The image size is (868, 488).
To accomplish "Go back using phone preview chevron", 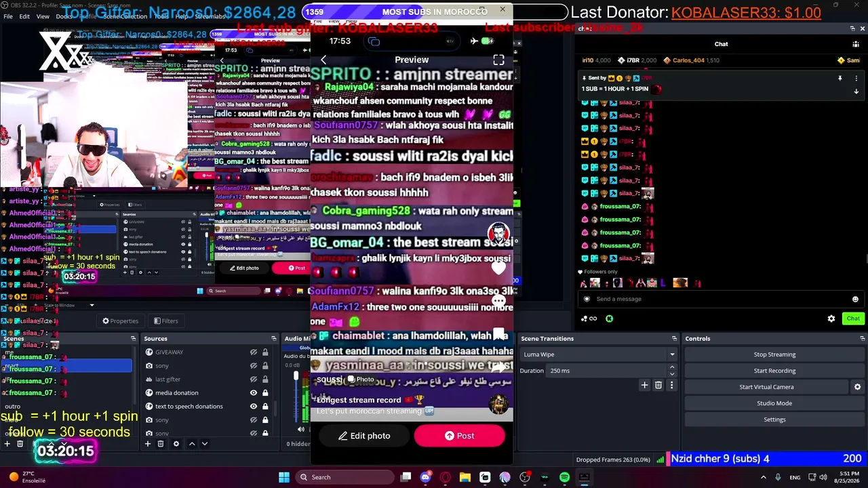I will pyautogui.click(x=323, y=60).
